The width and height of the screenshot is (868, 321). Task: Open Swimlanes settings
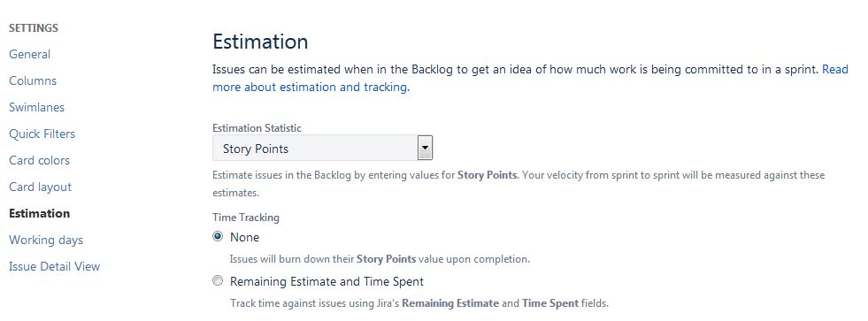[36, 107]
